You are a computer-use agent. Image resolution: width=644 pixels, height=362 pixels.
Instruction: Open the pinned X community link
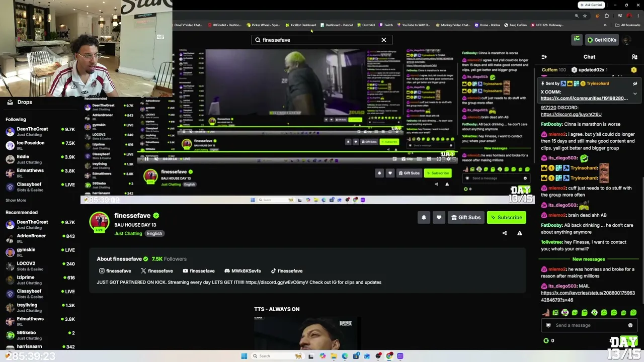[584, 98]
